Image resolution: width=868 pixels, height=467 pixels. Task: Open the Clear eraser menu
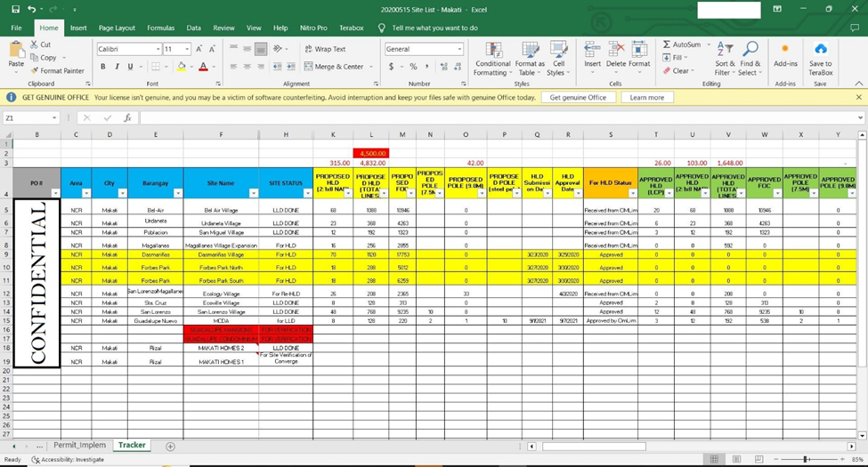click(678, 71)
